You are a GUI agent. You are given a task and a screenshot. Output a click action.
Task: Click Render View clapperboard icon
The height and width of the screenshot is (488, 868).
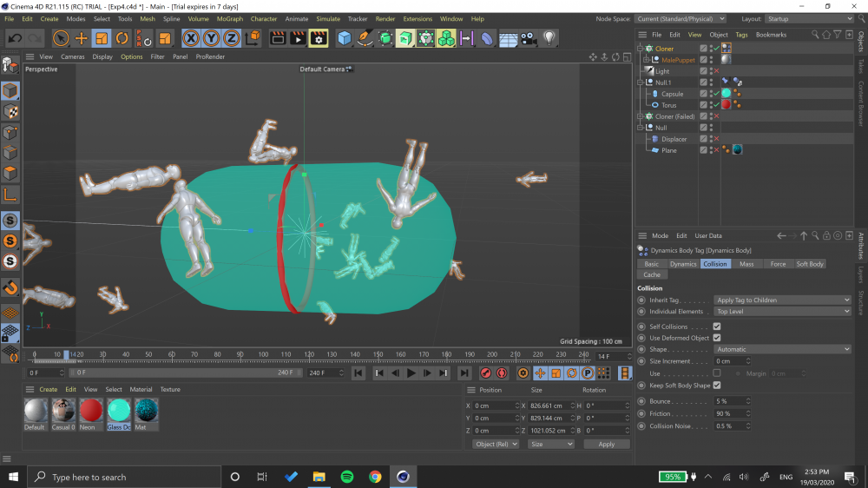(278, 38)
